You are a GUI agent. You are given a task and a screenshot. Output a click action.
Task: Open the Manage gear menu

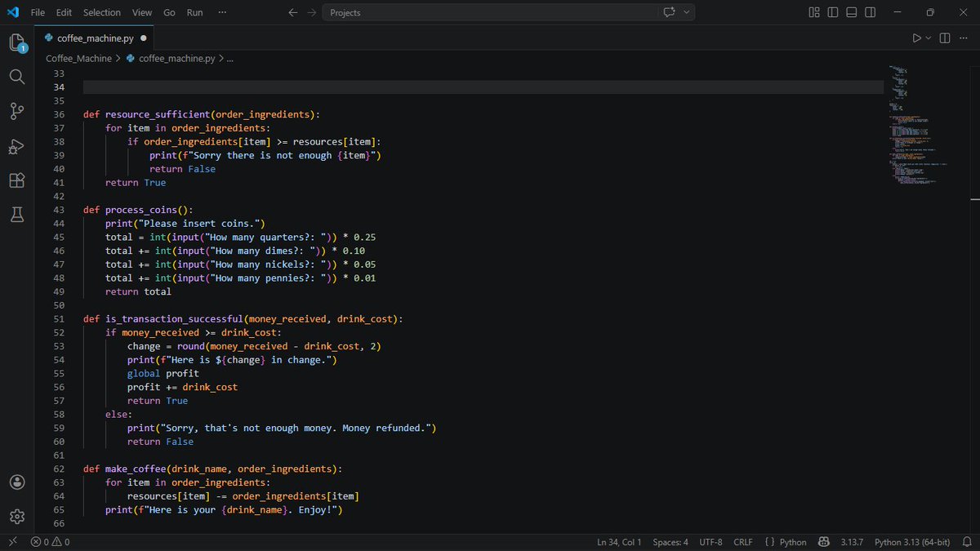17,517
